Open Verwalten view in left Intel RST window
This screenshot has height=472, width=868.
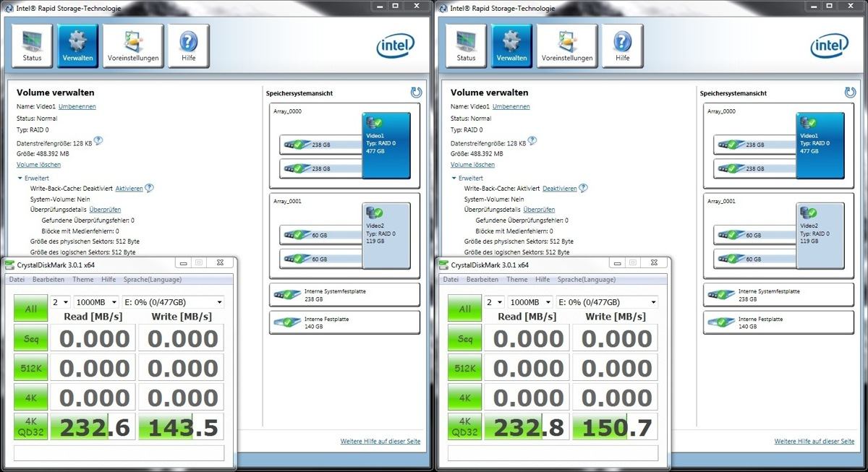77,46
